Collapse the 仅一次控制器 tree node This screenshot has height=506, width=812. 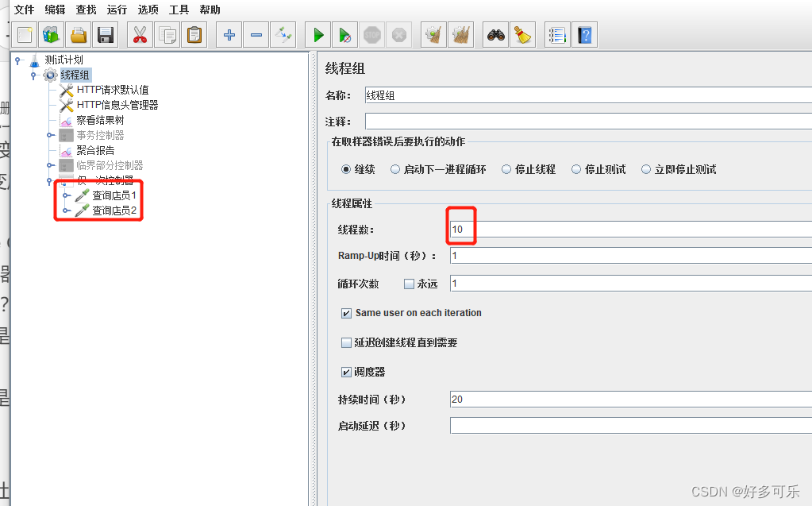(49, 181)
